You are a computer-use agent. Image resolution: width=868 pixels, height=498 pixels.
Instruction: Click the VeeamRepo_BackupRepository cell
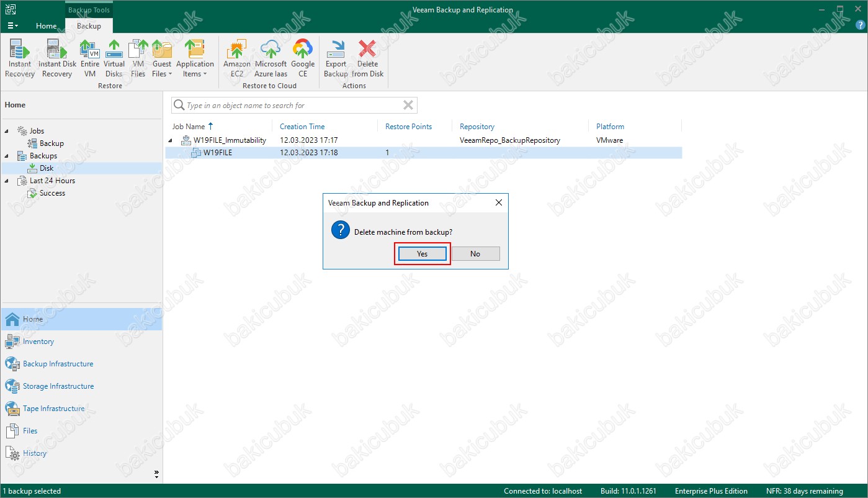click(509, 140)
